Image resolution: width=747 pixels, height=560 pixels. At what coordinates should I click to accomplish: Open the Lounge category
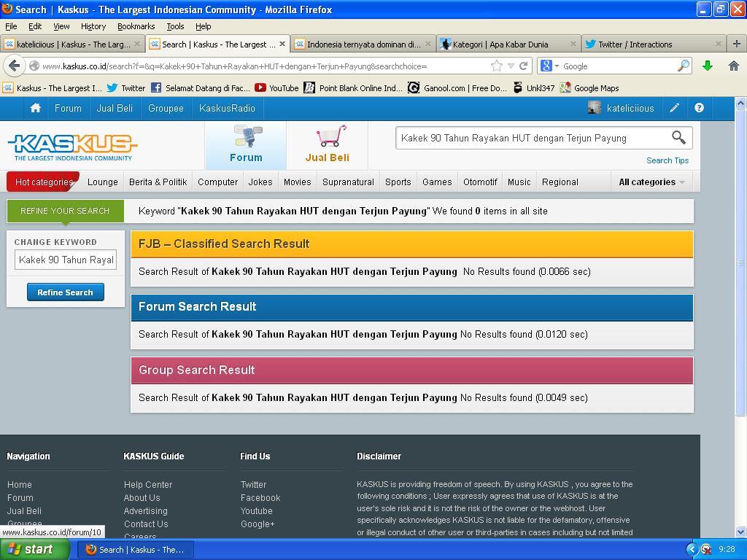click(x=102, y=182)
